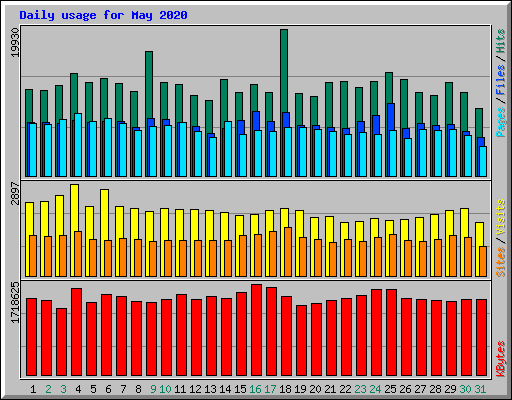Click the 1718625 KBytes axis value

coord(16,302)
